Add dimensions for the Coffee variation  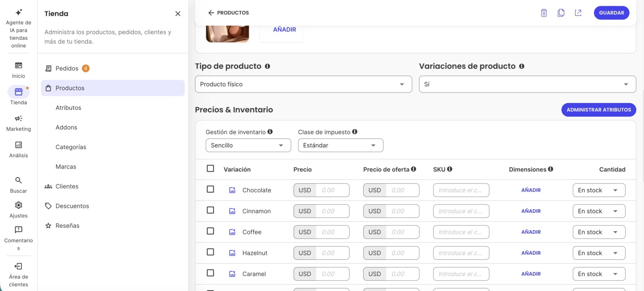531,232
